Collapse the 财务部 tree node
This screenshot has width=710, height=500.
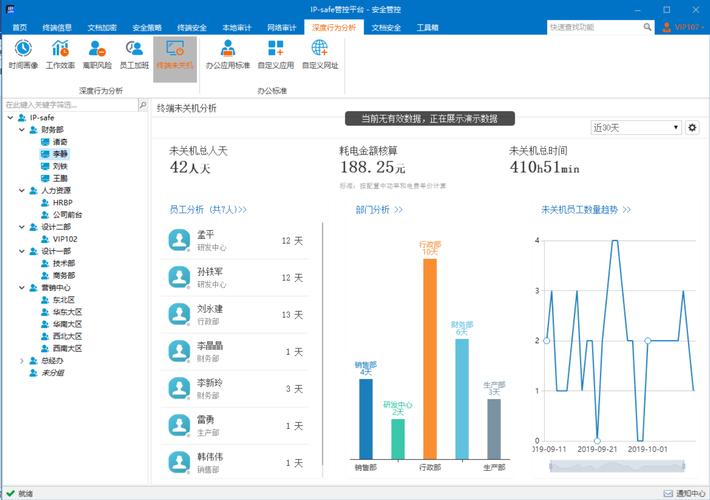point(20,130)
